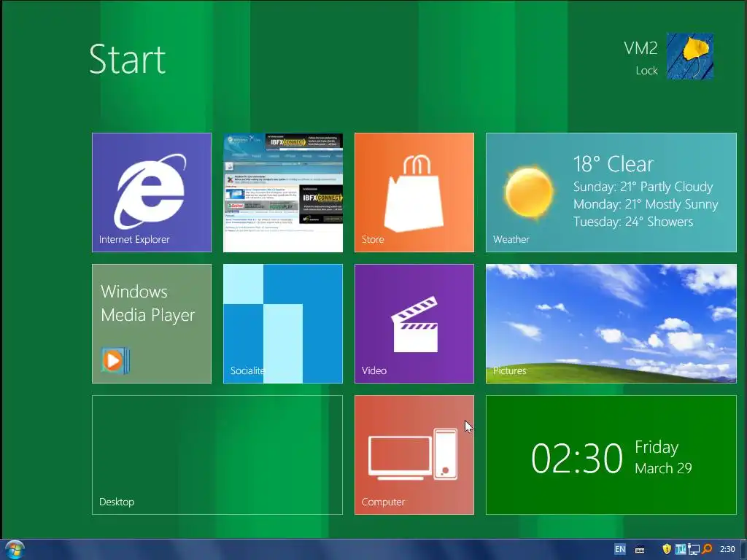
Task: Open the Windows Start orb in the taskbar
Action: 14,550
